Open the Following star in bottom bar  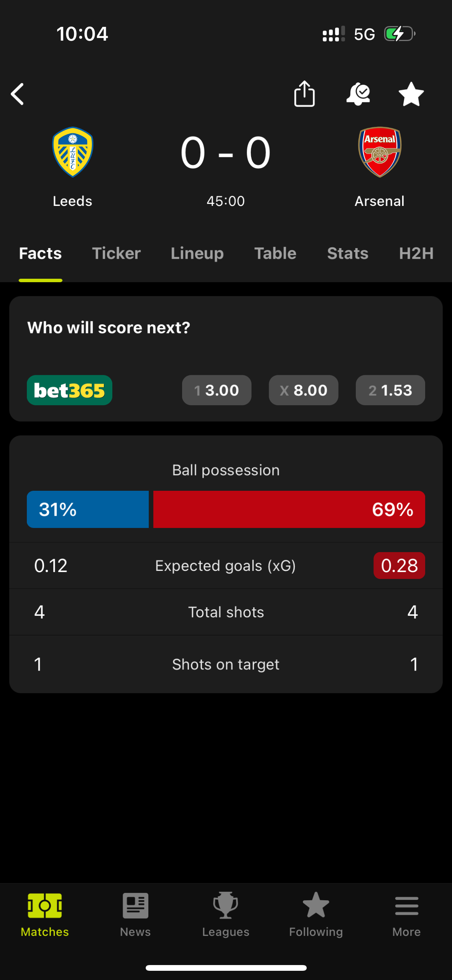316,905
